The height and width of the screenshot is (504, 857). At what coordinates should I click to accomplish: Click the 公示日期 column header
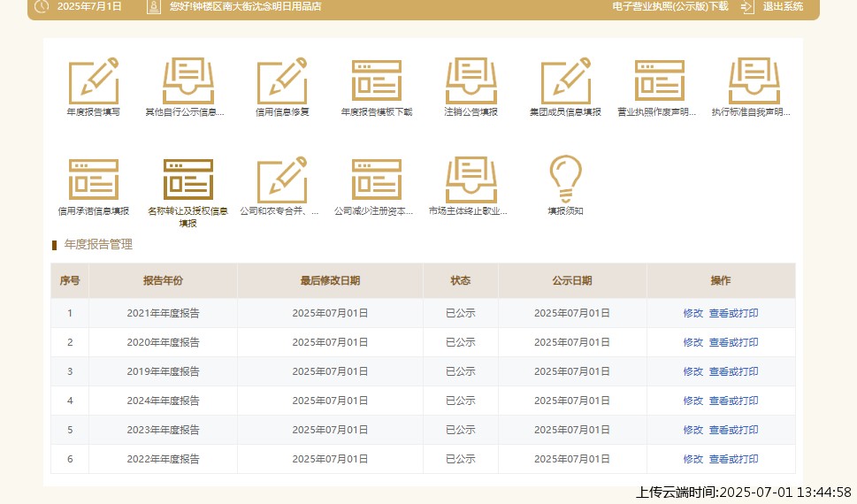[x=571, y=280]
